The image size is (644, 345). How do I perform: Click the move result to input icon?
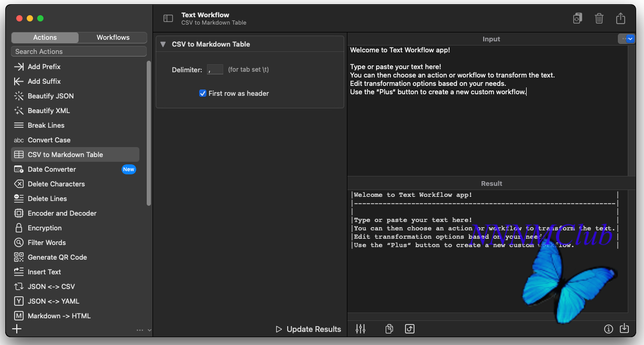[410, 329]
